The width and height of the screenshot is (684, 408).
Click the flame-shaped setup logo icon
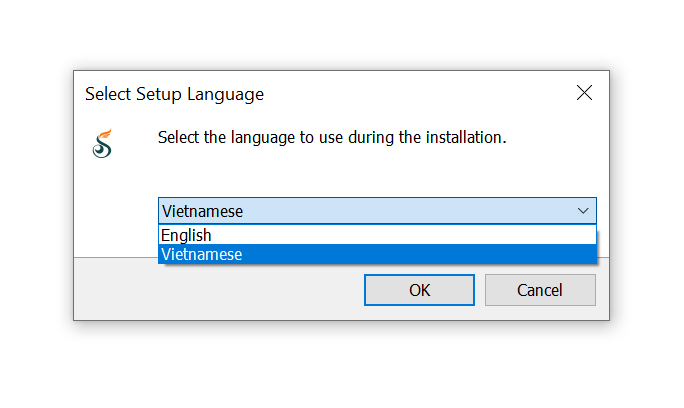(102, 144)
